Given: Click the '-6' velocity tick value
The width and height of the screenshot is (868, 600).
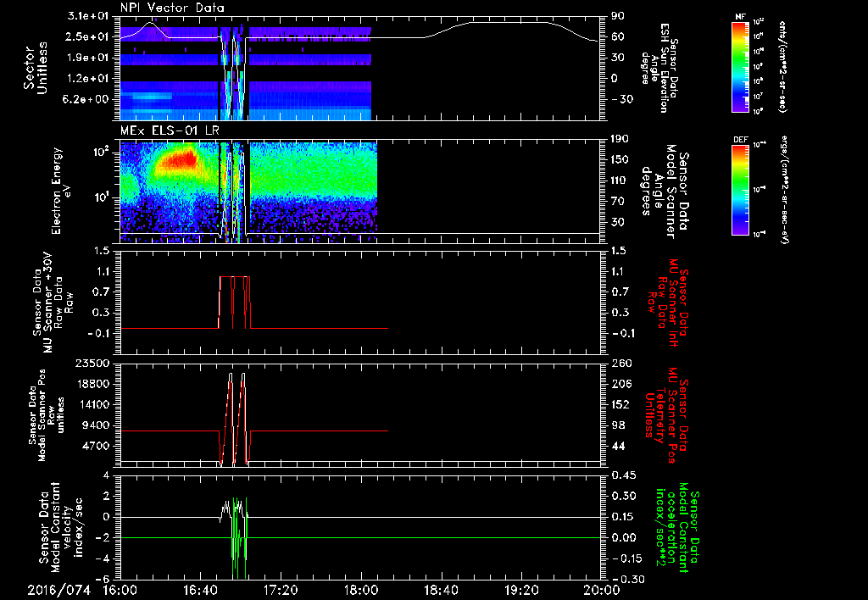Looking at the screenshot, I should point(102,579).
